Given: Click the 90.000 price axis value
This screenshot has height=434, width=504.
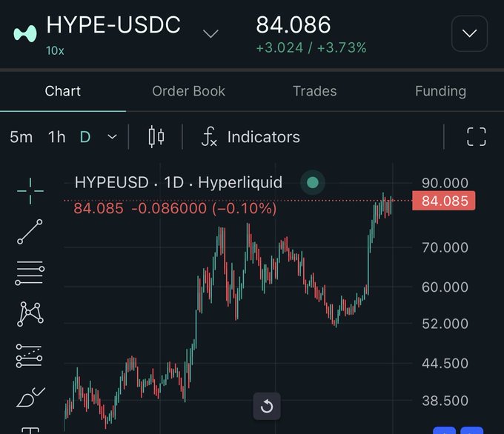Looking at the screenshot, I should coord(445,183).
